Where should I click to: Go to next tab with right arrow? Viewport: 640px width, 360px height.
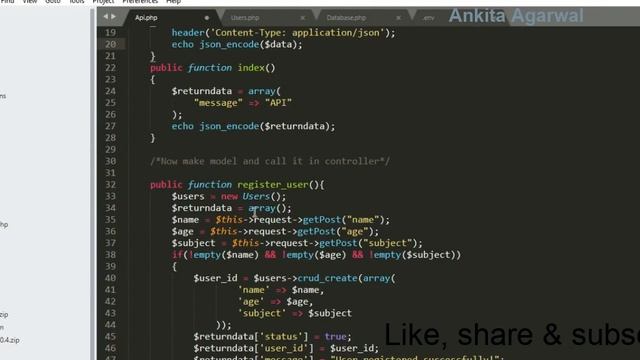click(113, 17)
